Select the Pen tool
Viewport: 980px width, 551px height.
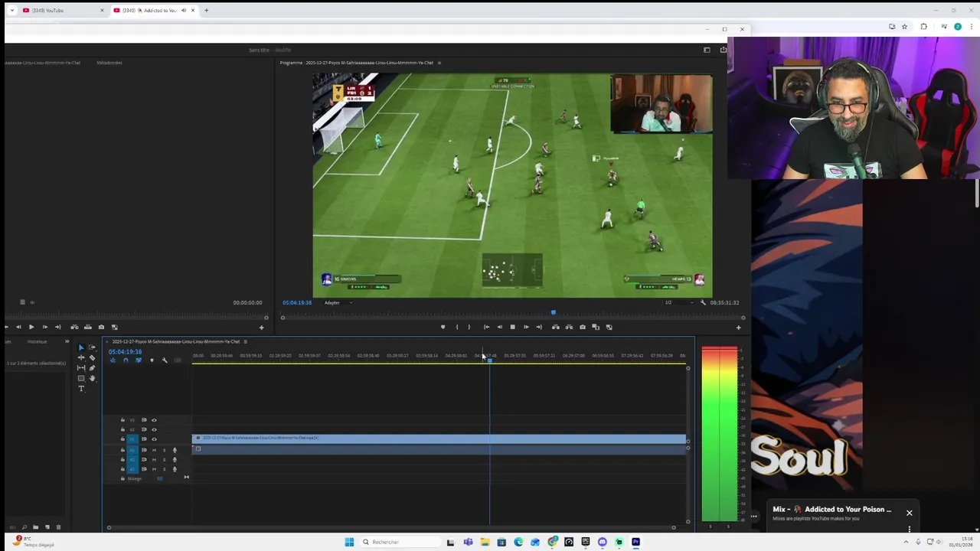[92, 368]
